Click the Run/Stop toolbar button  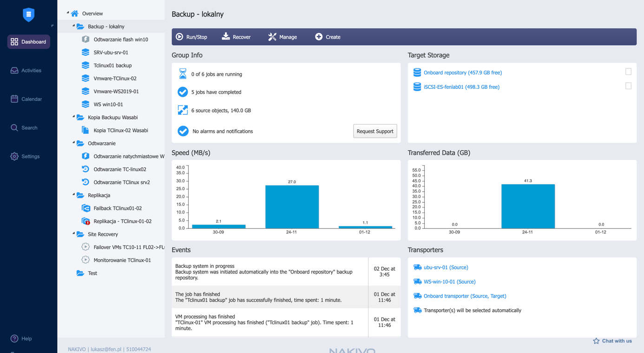(x=191, y=37)
